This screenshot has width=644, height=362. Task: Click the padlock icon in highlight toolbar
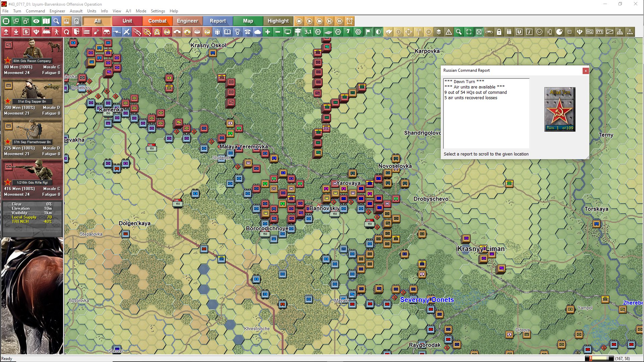point(499,32)
